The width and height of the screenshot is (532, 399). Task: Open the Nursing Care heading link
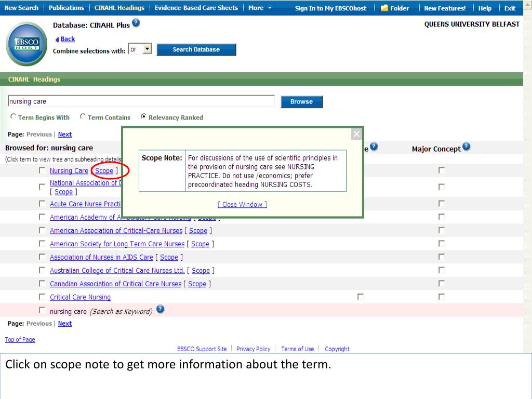(x=69, y=170)
